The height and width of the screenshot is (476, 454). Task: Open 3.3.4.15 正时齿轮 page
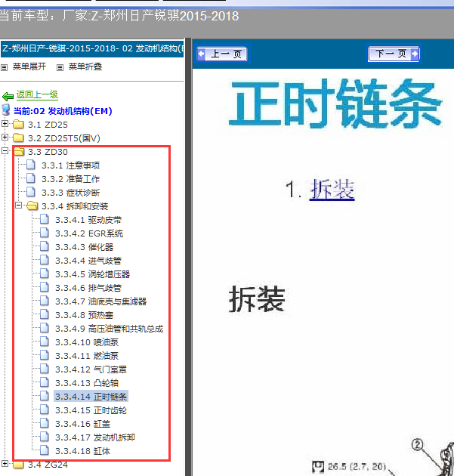click(91, 410)
